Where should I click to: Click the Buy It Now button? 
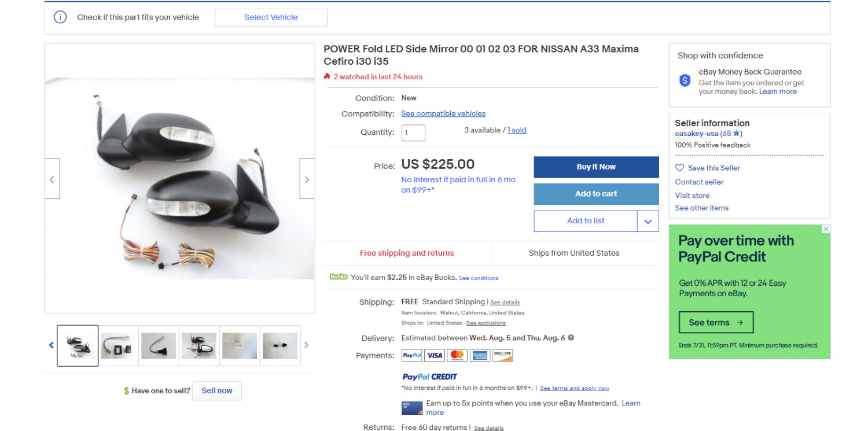pos(596,167)
